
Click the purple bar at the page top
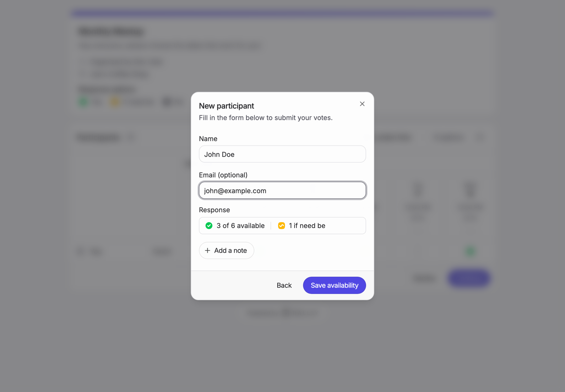coord(282,13)
